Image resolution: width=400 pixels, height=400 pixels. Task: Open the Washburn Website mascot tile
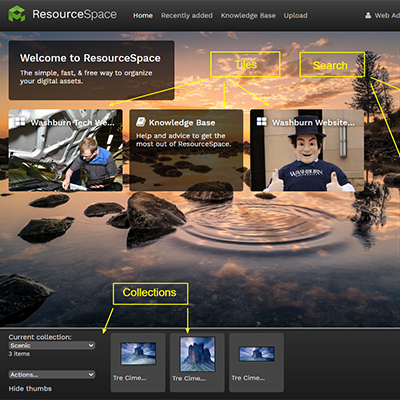pos(307,150)
